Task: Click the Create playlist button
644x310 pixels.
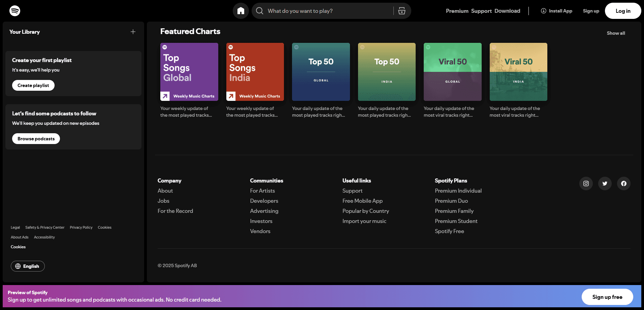Action: coord(33,85)
